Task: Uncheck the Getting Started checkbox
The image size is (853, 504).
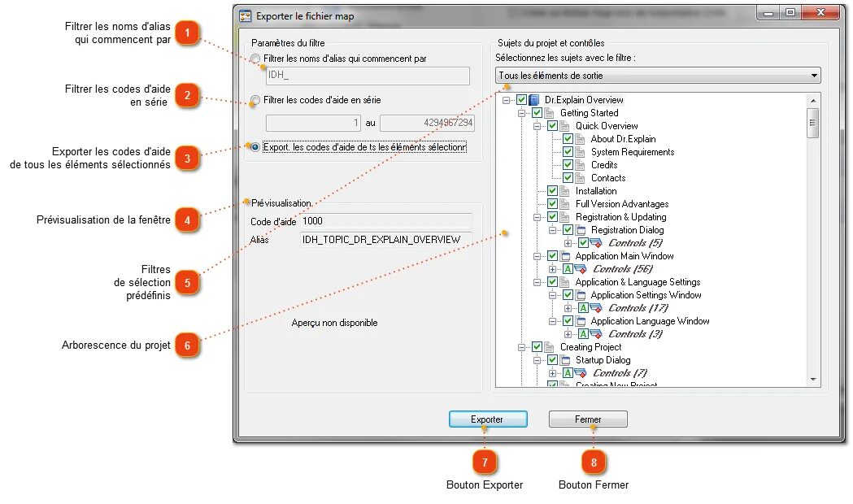Action: [537, 113]
